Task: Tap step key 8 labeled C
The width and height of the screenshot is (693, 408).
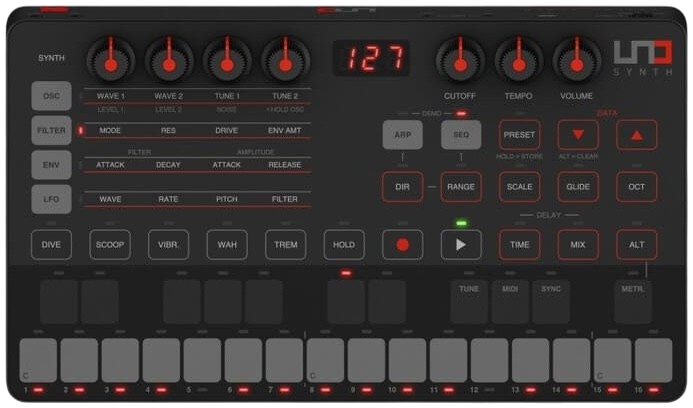Action: click(x=326, y=360)
